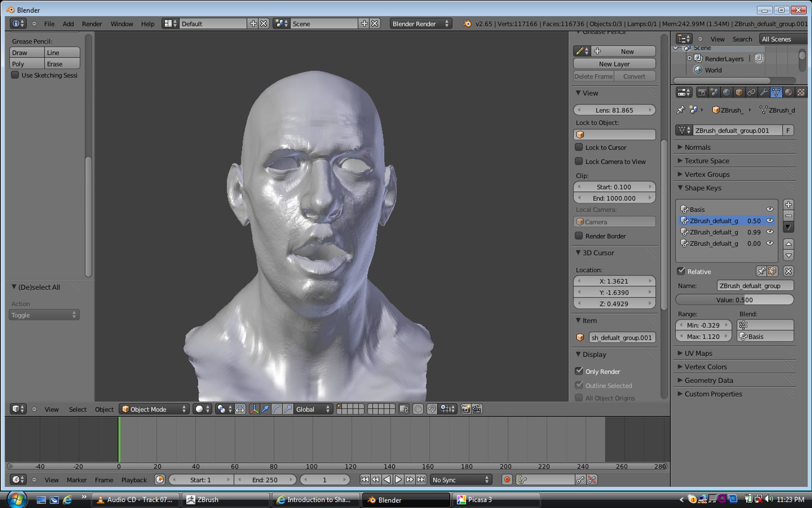Play animation forward in timeline

(x=398, y=480)
